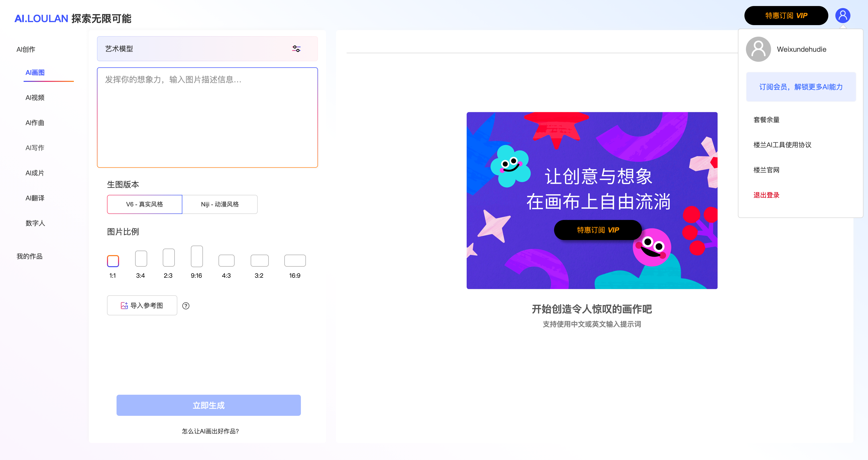Pick the 2:3 ratio icon
Screen dimensions: 868x460
coord(169,258)
